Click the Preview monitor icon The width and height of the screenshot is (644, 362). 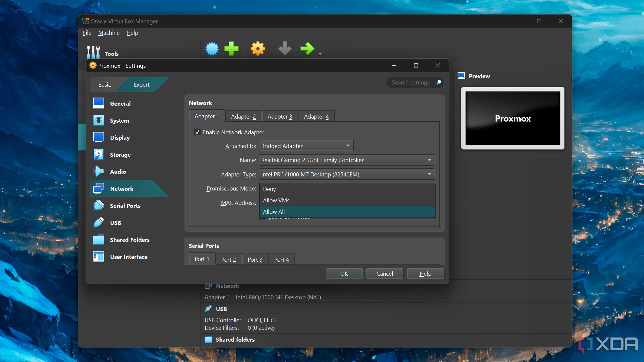[x=461, y=76]
